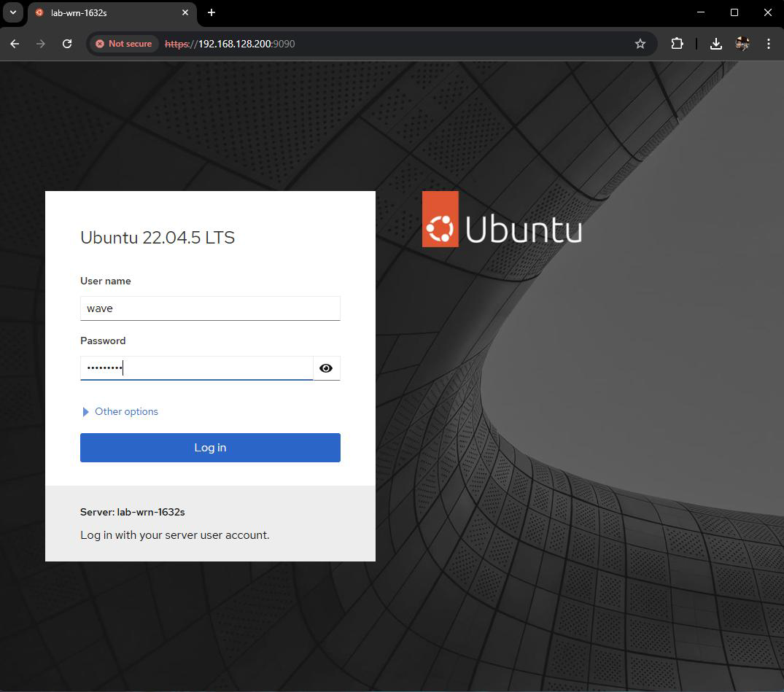Image resolution: width=784 pixels, height=692 pixels.
Task: Bookmark this page with the star icon
Action: click(x=640, y=44)
